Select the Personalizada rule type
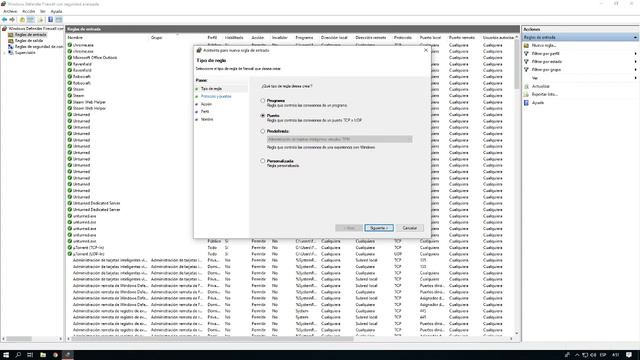640x360 pixels. 262,161
